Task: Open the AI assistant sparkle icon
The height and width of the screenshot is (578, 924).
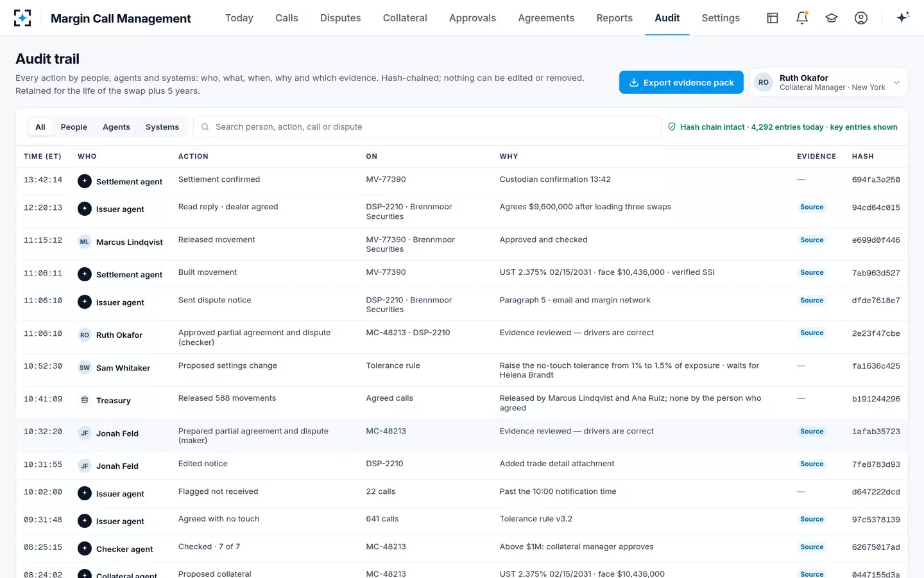Action: pyautogui.click(x=903, y=18)
